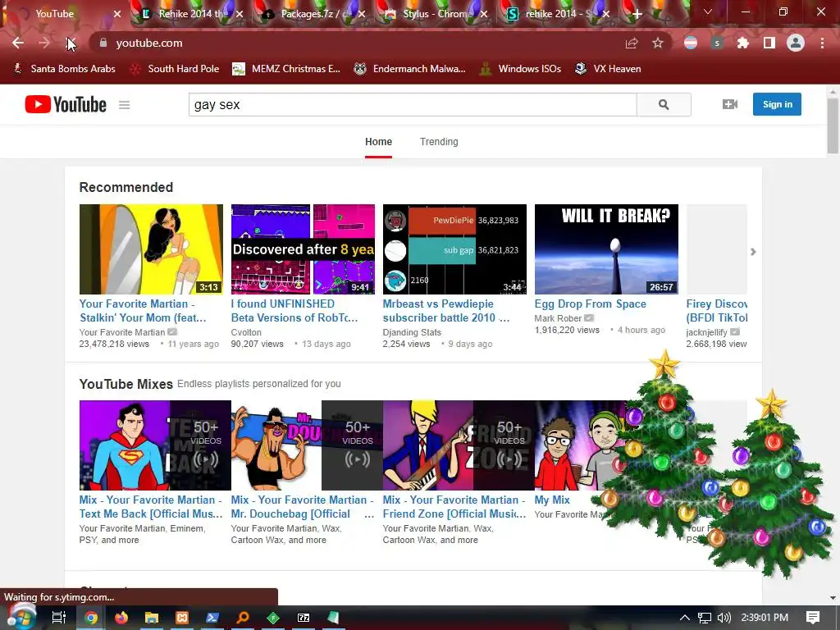The image size is (840, 630).
Task: Open the Djanding Stats channel link
Action: pos(412,332)
